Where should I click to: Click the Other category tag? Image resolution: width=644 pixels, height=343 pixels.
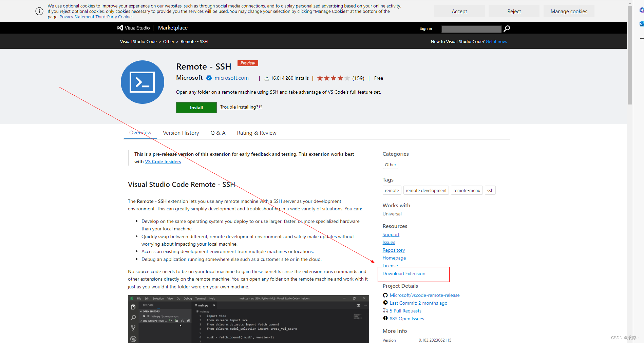click(x=390, y=165)
